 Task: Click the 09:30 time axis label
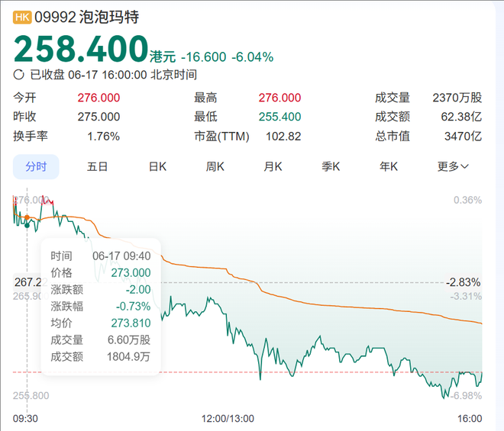coord(25,419)
